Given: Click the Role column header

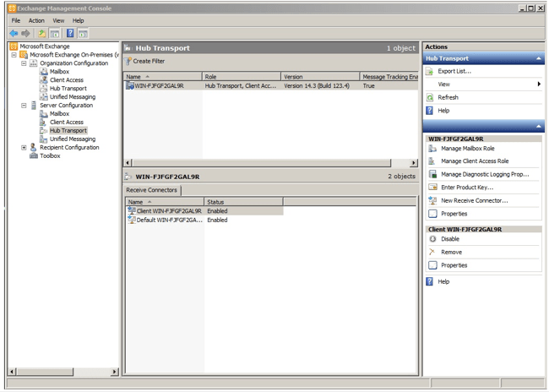Looking at the screenshot, I should coord(242,77).
